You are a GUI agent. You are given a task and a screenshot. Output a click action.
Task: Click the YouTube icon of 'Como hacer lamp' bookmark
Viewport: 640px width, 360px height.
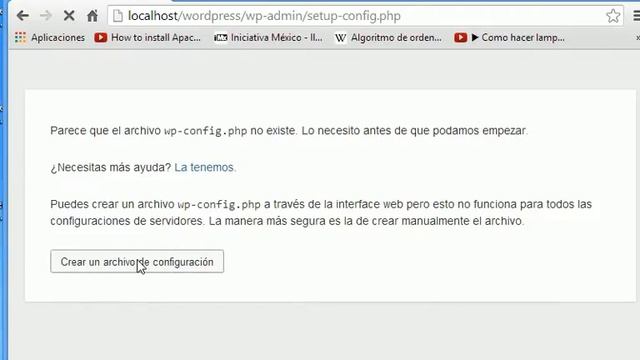(x=460, y=38)
